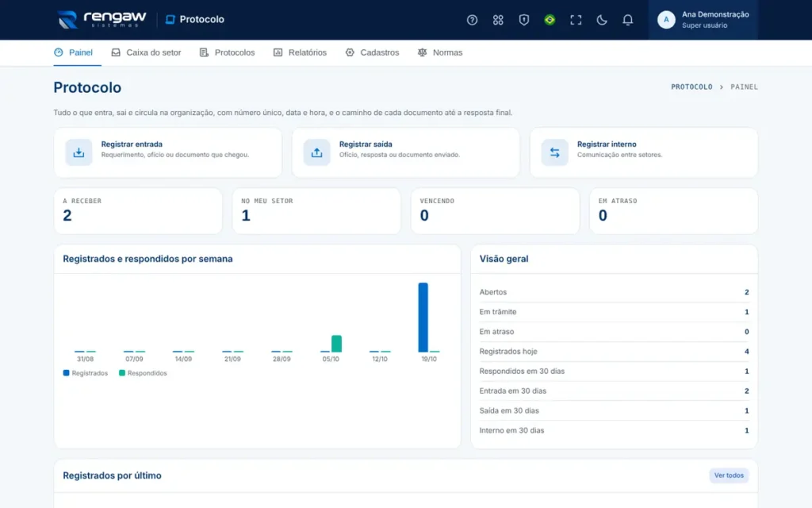The width and height of the screenshot is (812, 508).
Task: Click the green Respondidos bar for 05/10
Action: coord(336,344)
